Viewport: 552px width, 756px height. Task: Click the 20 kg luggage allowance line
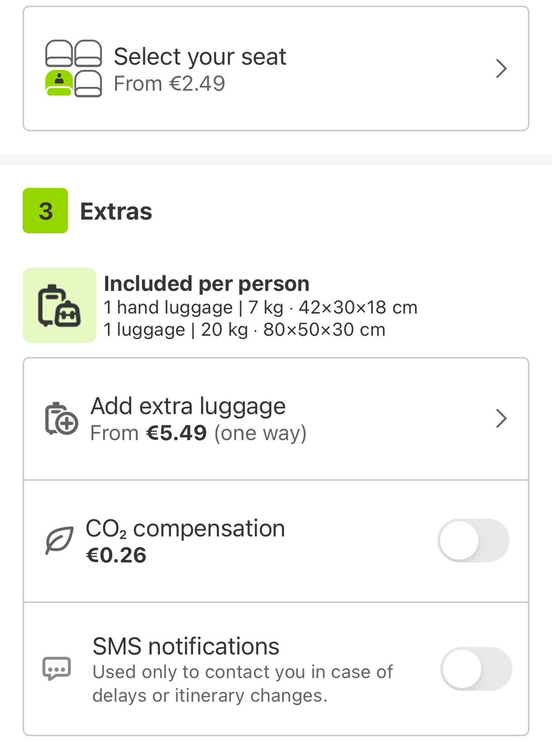pos(244,330)
